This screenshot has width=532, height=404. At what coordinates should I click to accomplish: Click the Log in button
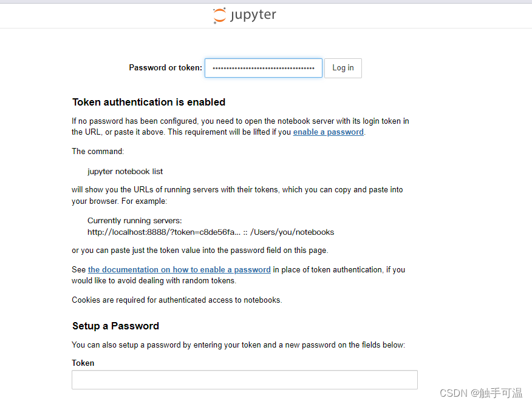tap(343, 67)
